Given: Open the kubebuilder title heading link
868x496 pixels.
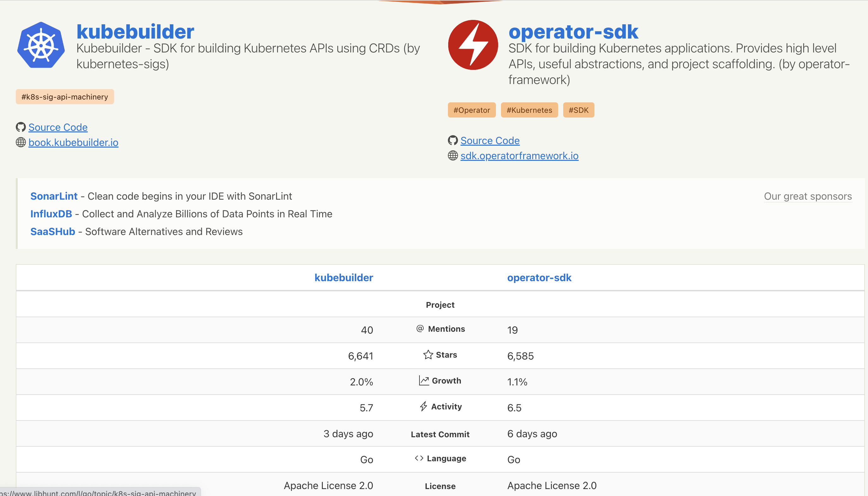Looking at the screenshot, I should tap(135, 31).
